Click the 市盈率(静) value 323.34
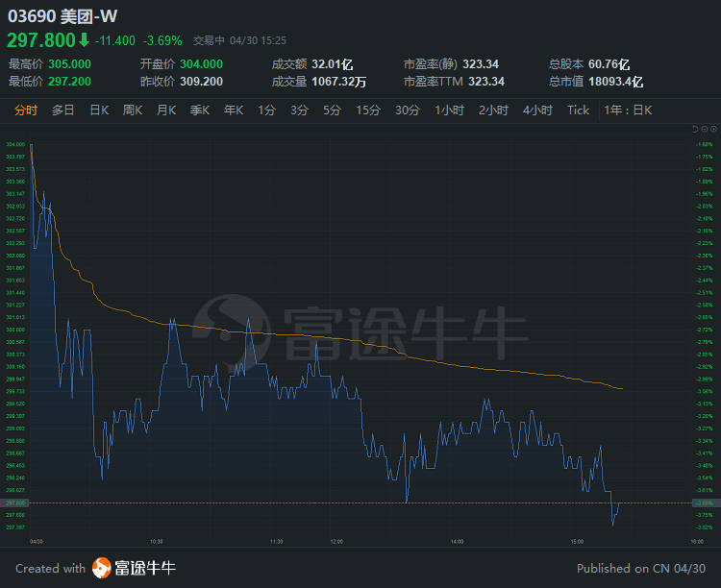721x588 pixels. [x=481, y=64]
